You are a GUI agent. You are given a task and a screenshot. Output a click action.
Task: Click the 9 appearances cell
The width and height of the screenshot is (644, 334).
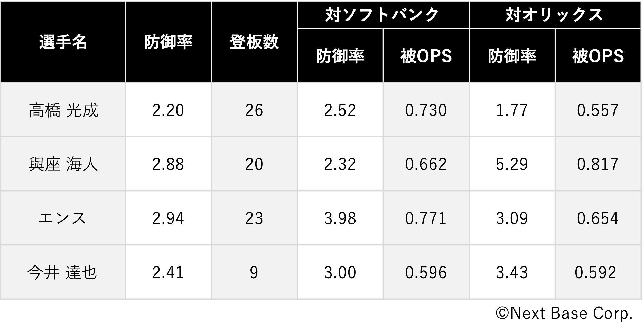(254, 272)
